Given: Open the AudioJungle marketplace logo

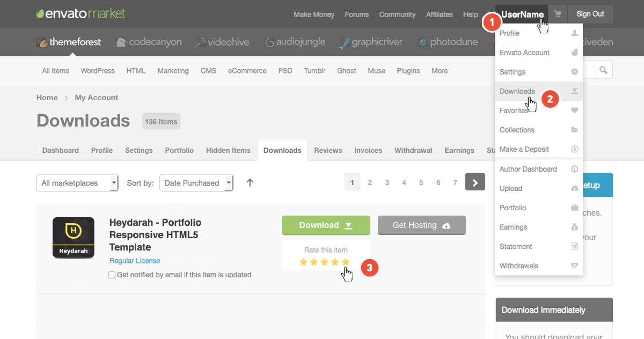Looking at the screenshot, I should coord(294,42).
